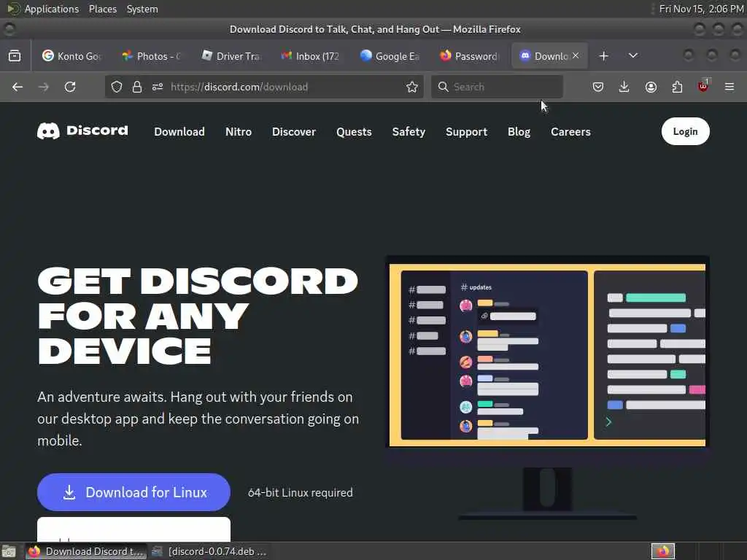Bookmark this page with the star icon
This screenshot has width=747, height=560.
coord(412,87)
